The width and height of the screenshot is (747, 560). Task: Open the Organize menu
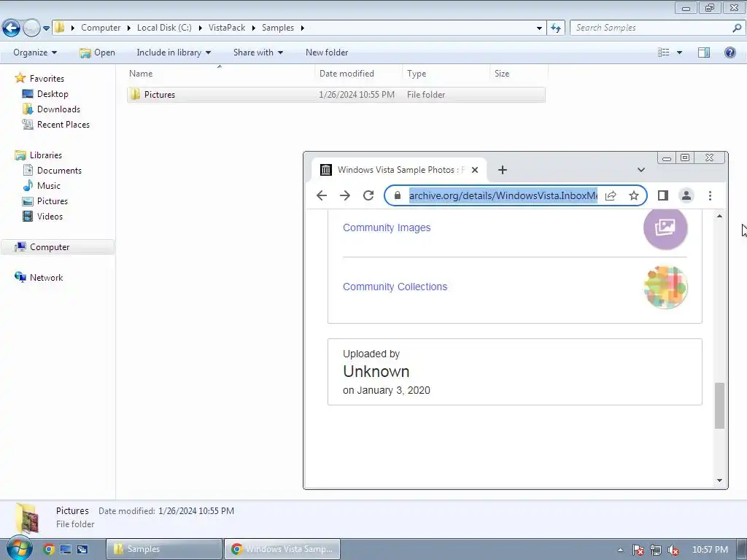35,52
